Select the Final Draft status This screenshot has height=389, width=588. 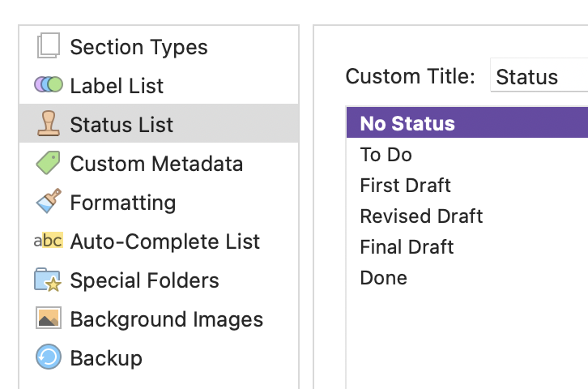(467, 247)
